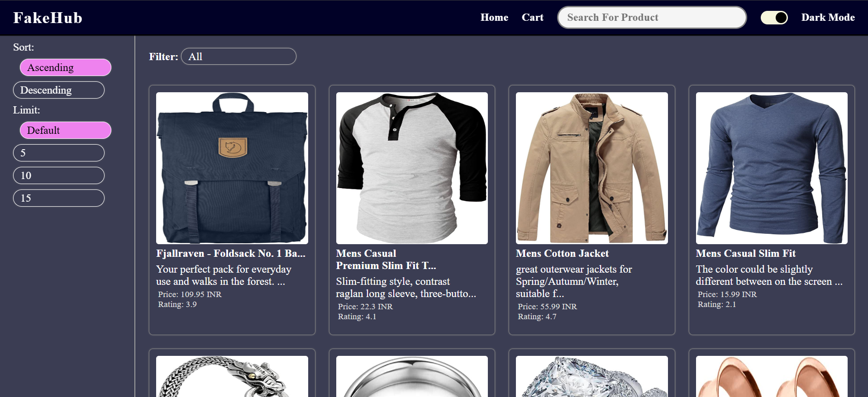Set the limit to 15 products
This screenshot has width=868, height=397.
[59, 198]
